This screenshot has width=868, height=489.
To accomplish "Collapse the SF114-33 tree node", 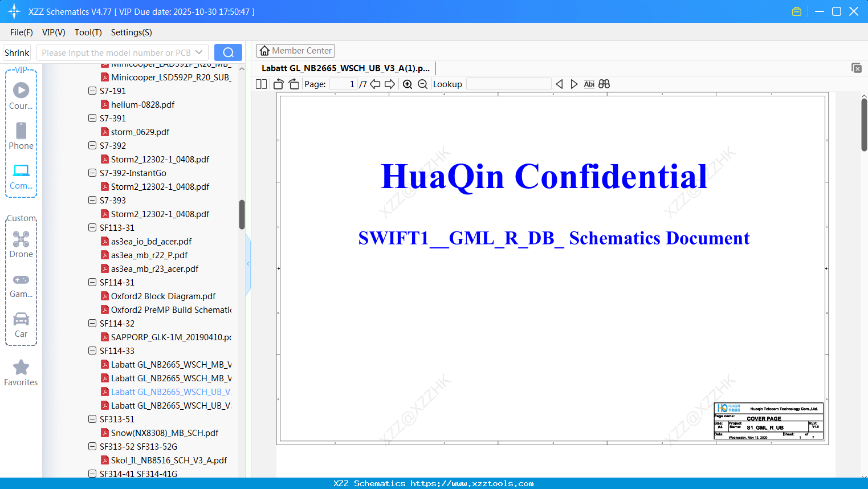I will 92,351.
